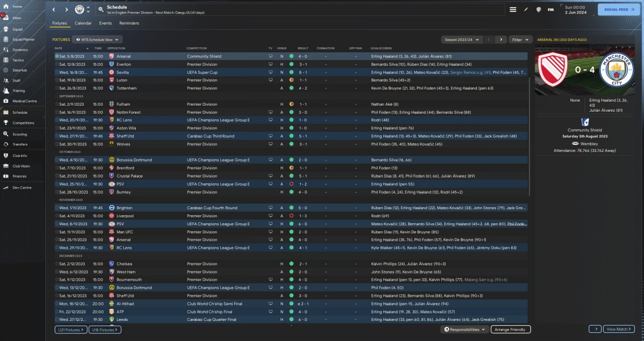
Task: Expand the Season 2023/24 selector
Action: coord(461,39)
